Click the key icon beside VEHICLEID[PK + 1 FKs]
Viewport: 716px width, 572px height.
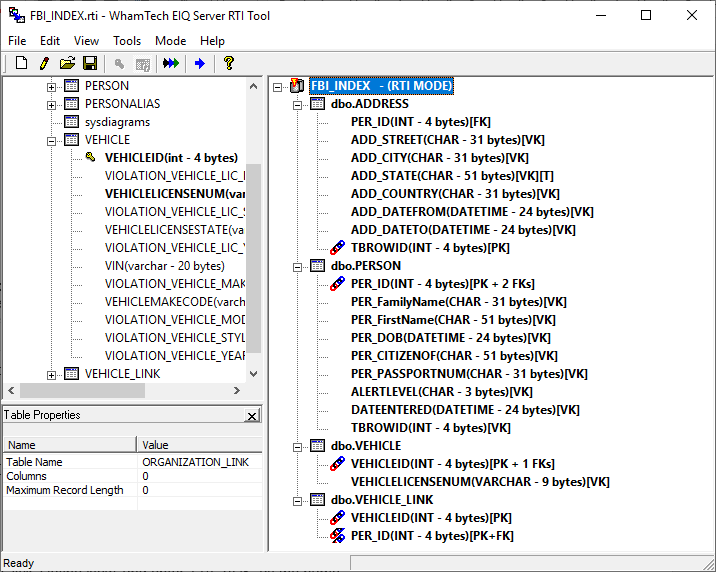[337, 463]
